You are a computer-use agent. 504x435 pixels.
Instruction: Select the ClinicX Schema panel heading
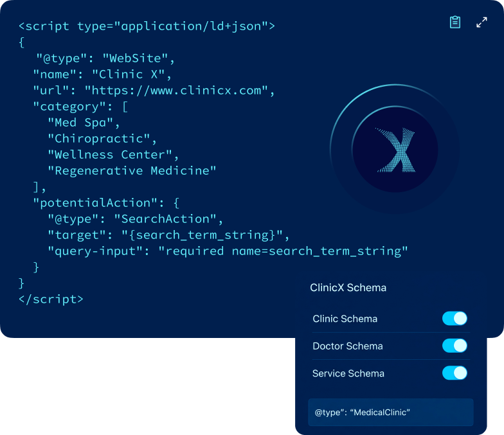(348, 288)
